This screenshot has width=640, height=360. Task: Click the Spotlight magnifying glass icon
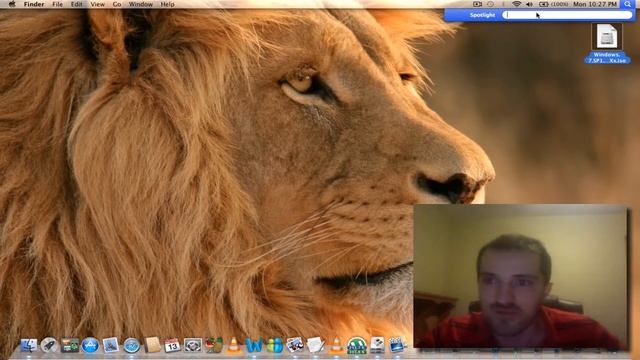[x=628, y=4]
